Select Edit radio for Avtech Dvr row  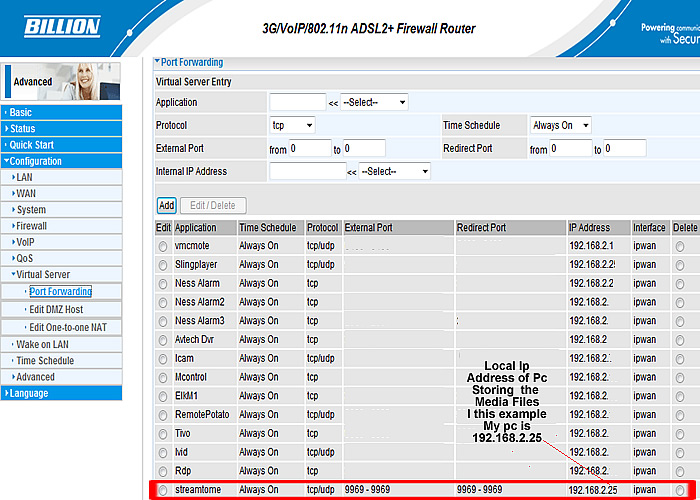[x=163, y=340]
